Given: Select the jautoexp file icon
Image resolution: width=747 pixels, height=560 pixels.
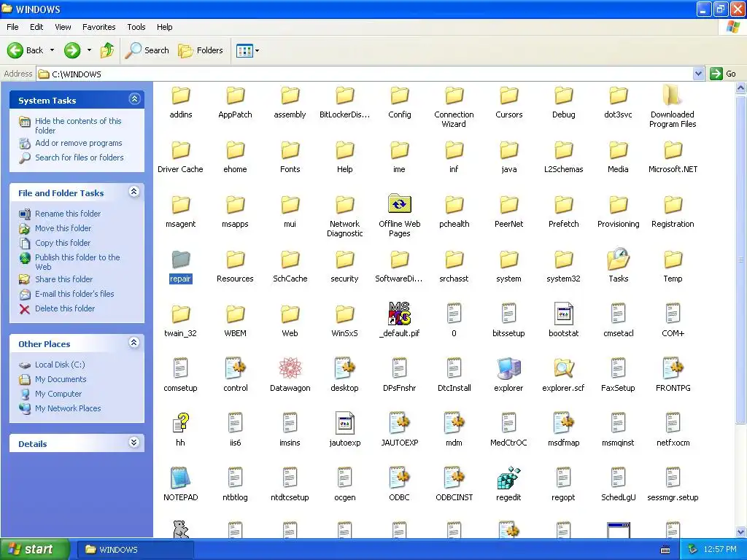Looking at the screenshot, I should point(344,423).
